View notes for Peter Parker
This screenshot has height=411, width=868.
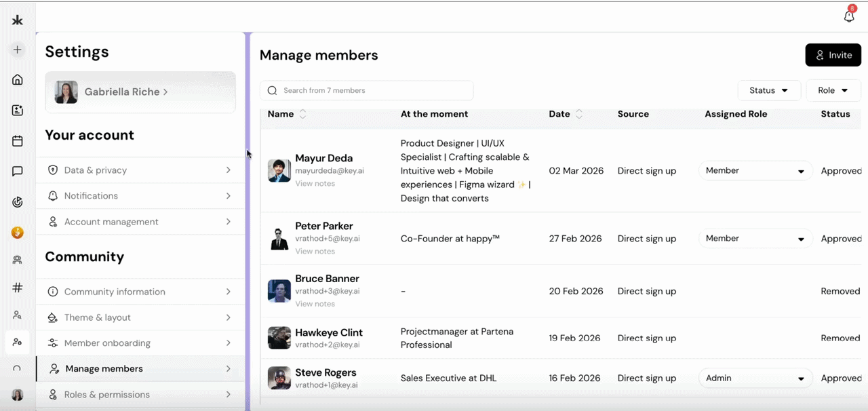click(x=315, y=251)
